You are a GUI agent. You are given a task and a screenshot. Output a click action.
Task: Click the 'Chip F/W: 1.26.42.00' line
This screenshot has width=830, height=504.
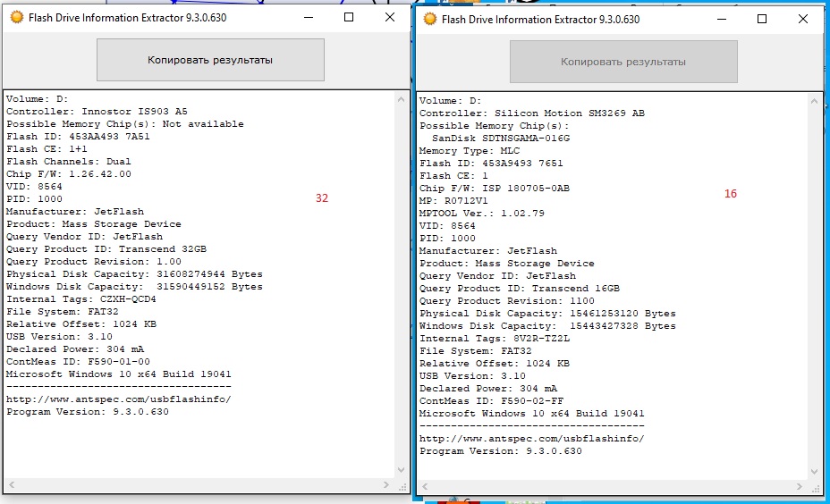(x=69, y=174)
